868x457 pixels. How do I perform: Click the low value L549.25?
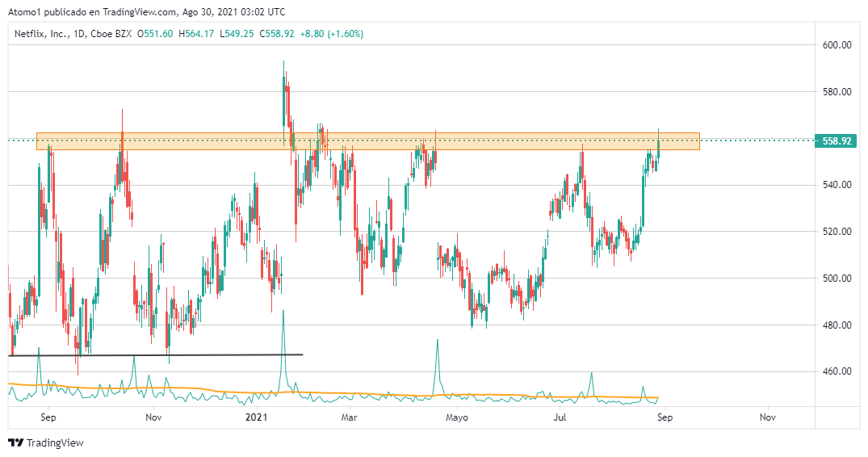pos(237,34)
